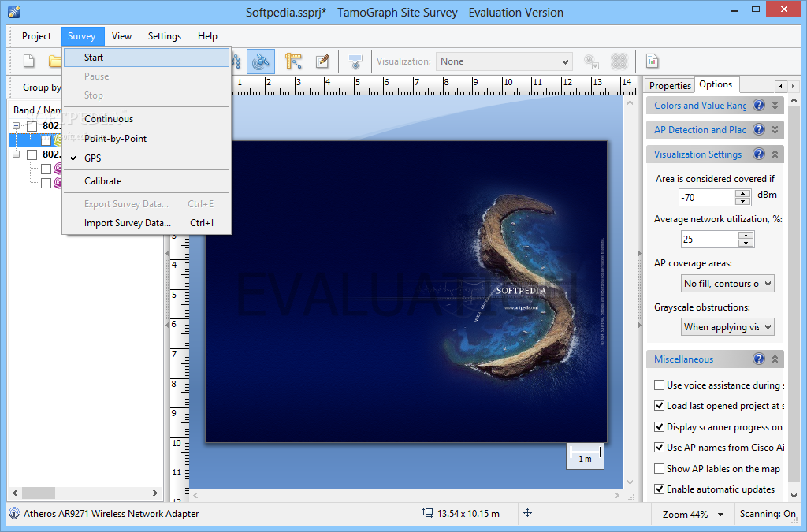Tick the second 802. band checkbox
Screen dimensions: 807x532
pos(32,154)
